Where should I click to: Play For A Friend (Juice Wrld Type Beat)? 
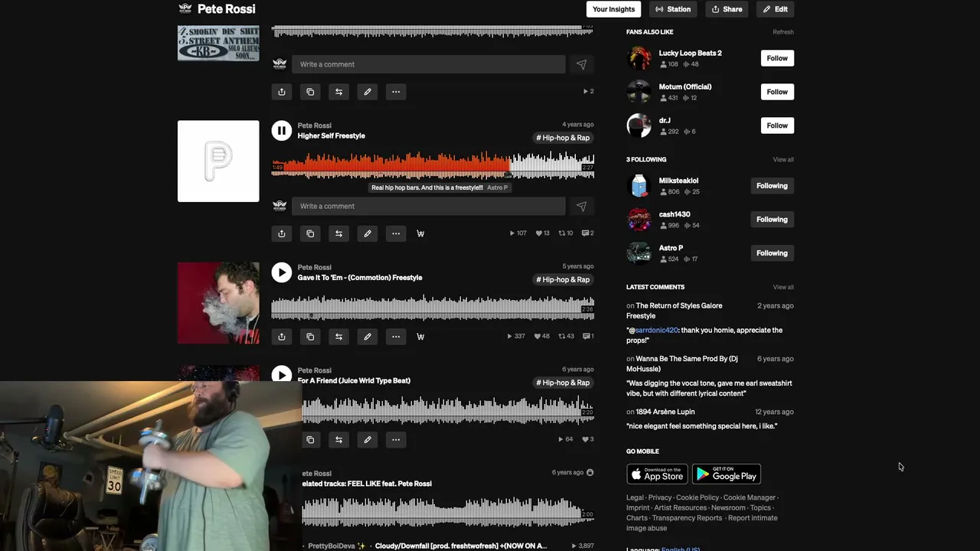tap(282, 374)
